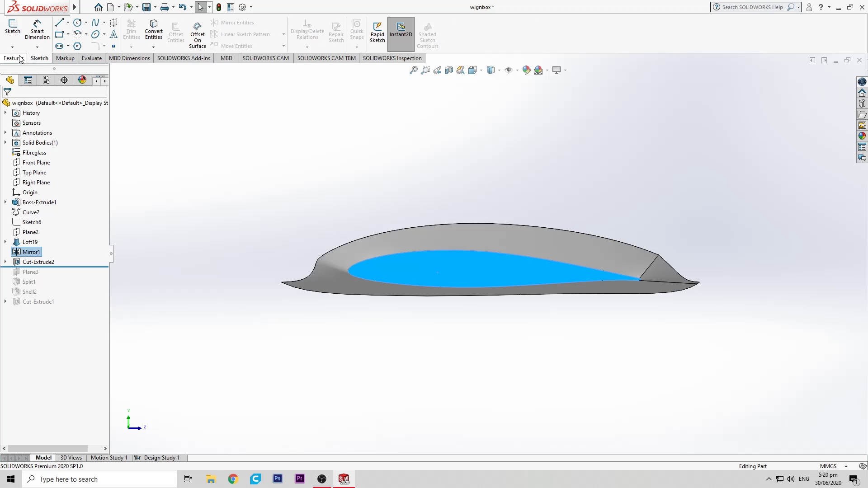Click the Search SOLIDWORKS Help field
This screenshot has width=868, height=488.
click(752, 7)
